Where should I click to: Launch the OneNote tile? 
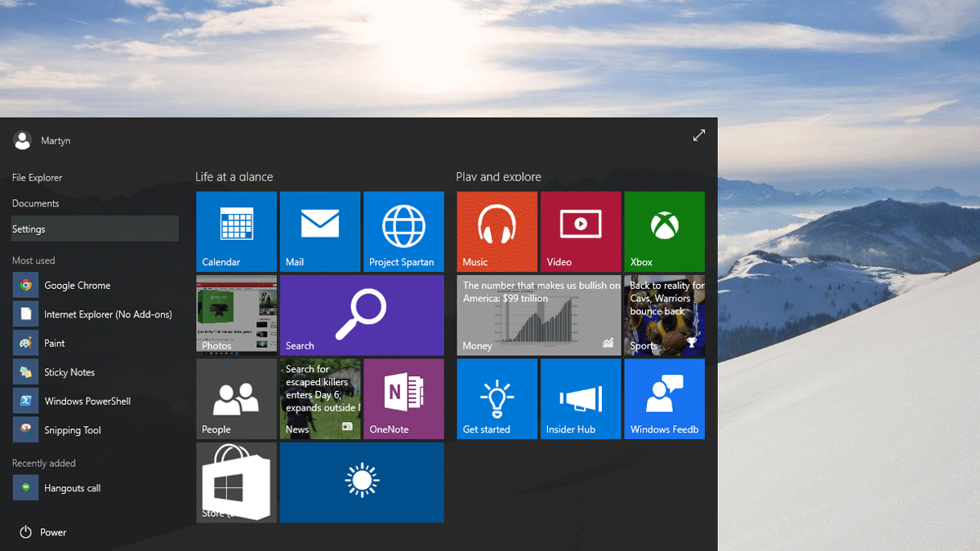tap(403, 399)
